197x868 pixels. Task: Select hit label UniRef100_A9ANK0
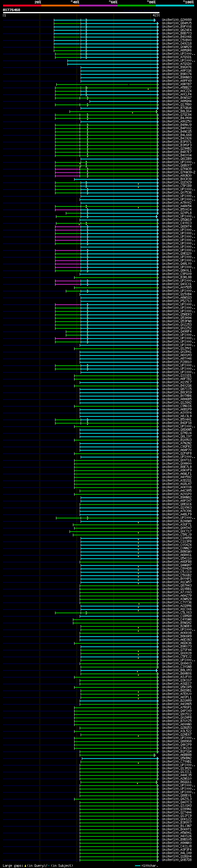[x=177, y=843]
